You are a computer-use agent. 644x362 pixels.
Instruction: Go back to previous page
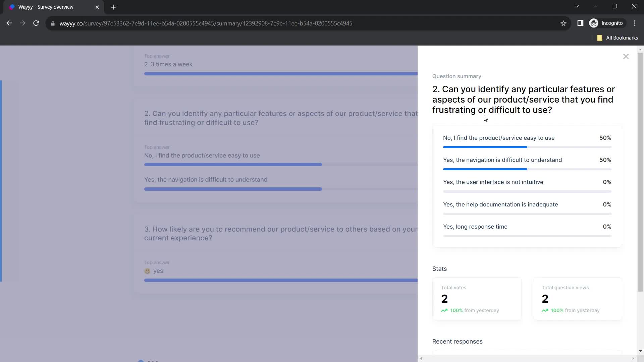(x=9, y=23)
